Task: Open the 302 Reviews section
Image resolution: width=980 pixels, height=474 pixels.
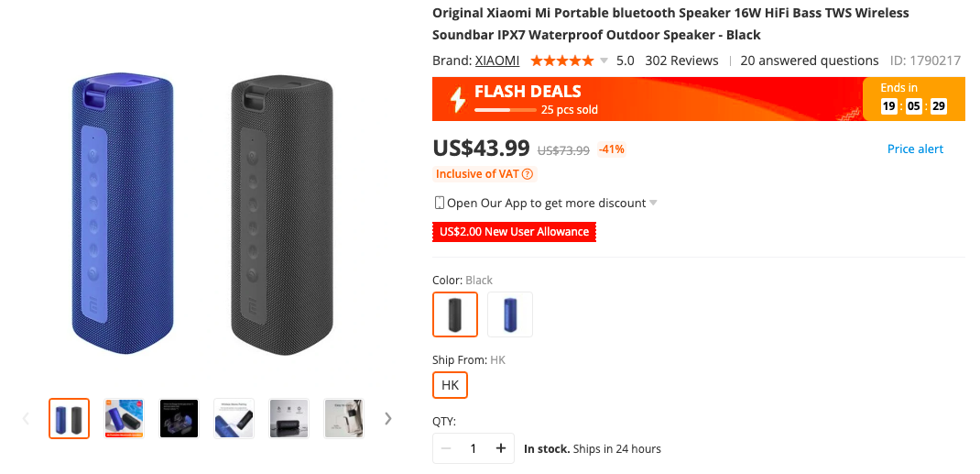Action: click(681, 61)
